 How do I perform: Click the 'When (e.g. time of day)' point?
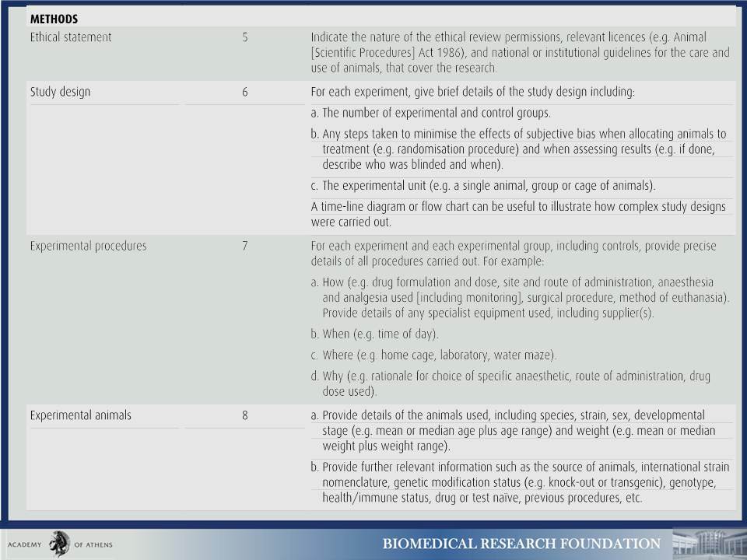374,334
